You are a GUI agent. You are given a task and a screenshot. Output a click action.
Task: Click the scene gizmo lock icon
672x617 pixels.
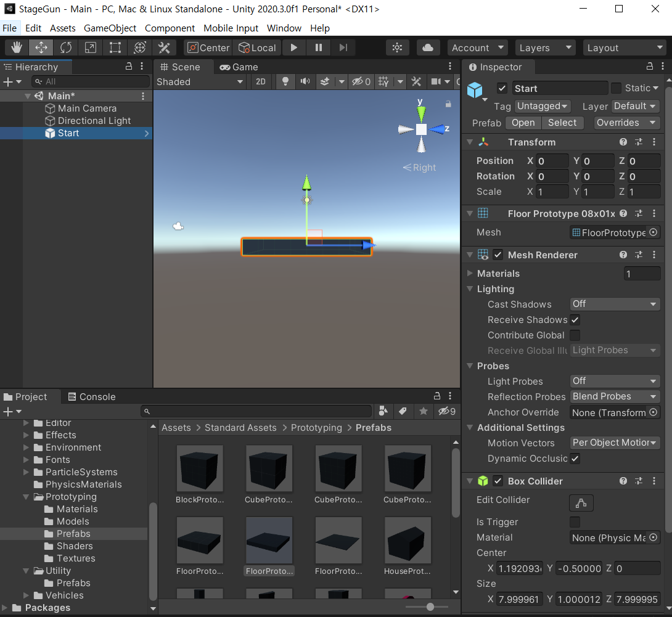(448, 104)
